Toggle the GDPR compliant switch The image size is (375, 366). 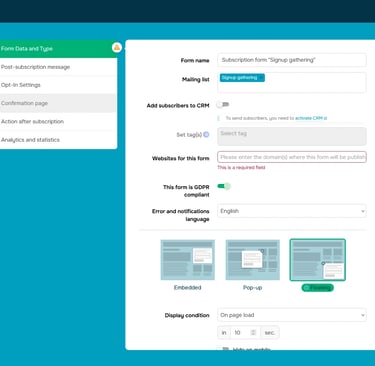tap(224, 186)
